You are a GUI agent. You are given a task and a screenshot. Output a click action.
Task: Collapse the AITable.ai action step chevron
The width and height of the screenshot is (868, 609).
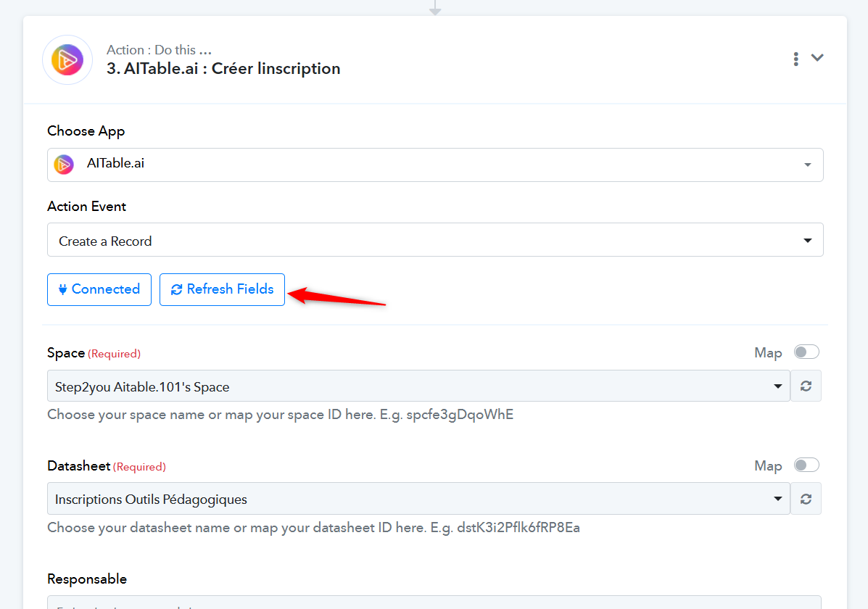point(817,57)
